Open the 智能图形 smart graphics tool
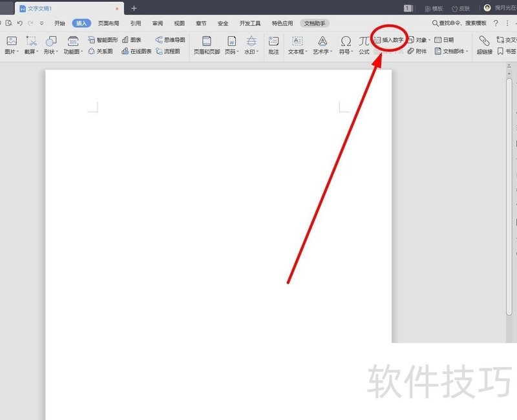This screenshot has width=517, height=420. 103,39
